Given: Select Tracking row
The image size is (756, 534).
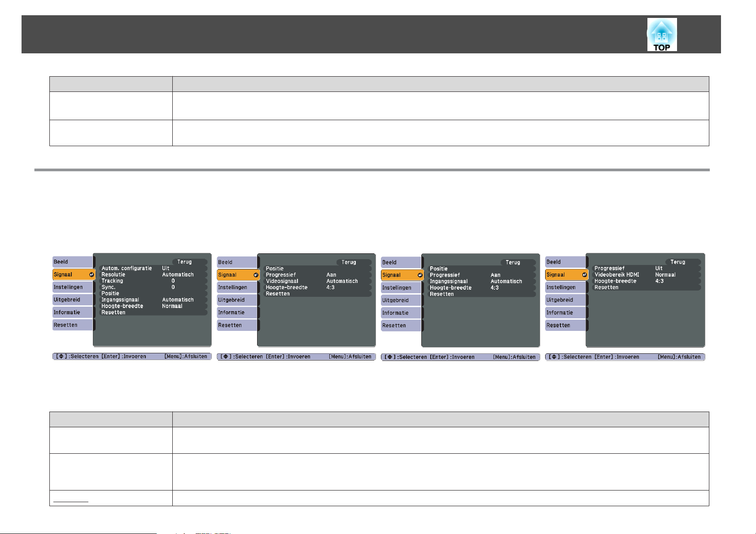Looking at the screenshot, I should coord(153,281).
